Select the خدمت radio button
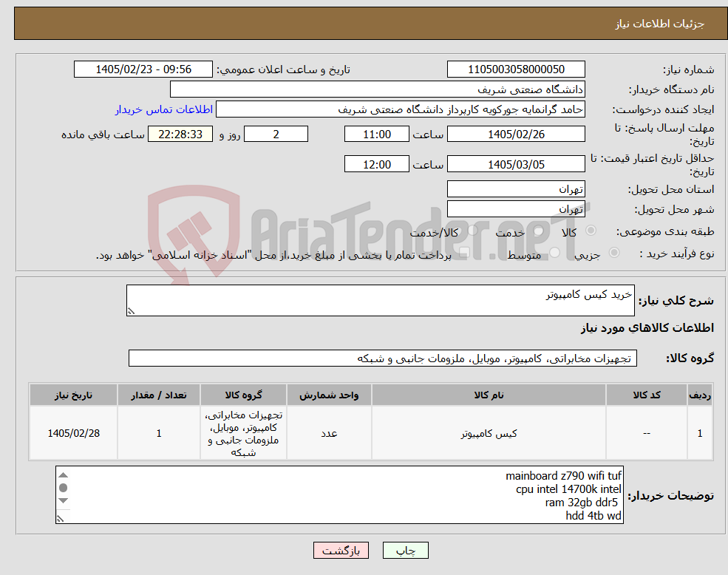 (538, 231)
